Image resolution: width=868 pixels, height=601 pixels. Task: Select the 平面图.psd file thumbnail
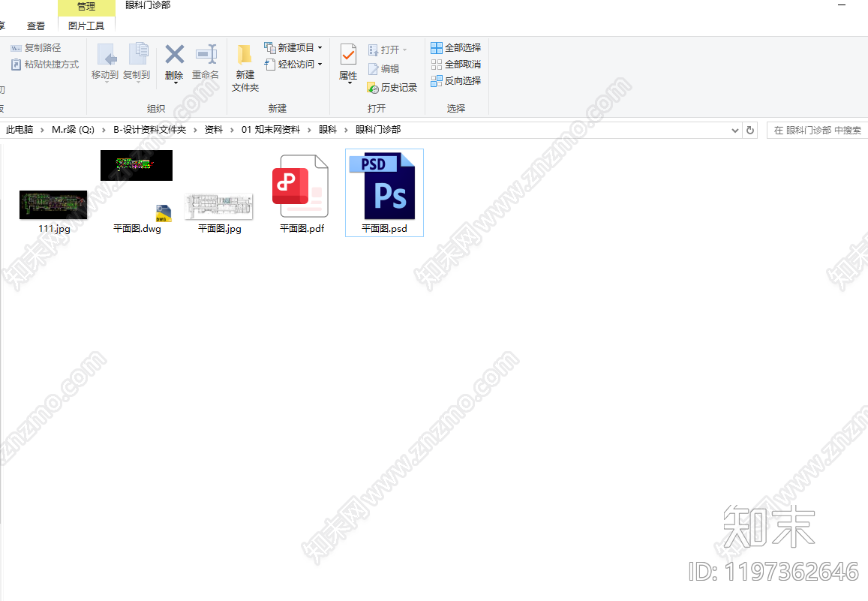pyautogui.click(x=384, y=193)
